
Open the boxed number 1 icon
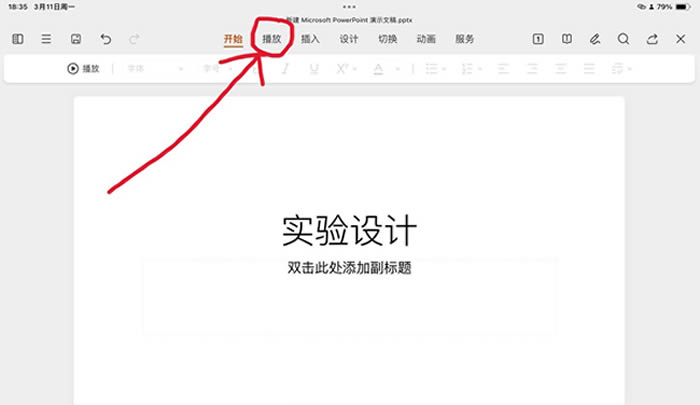(538, 39)
